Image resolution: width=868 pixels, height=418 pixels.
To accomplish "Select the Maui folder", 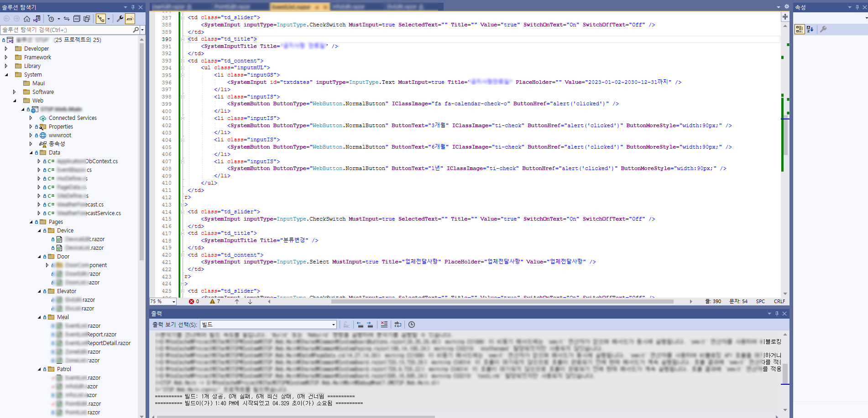I will click(x=38, y=83).
